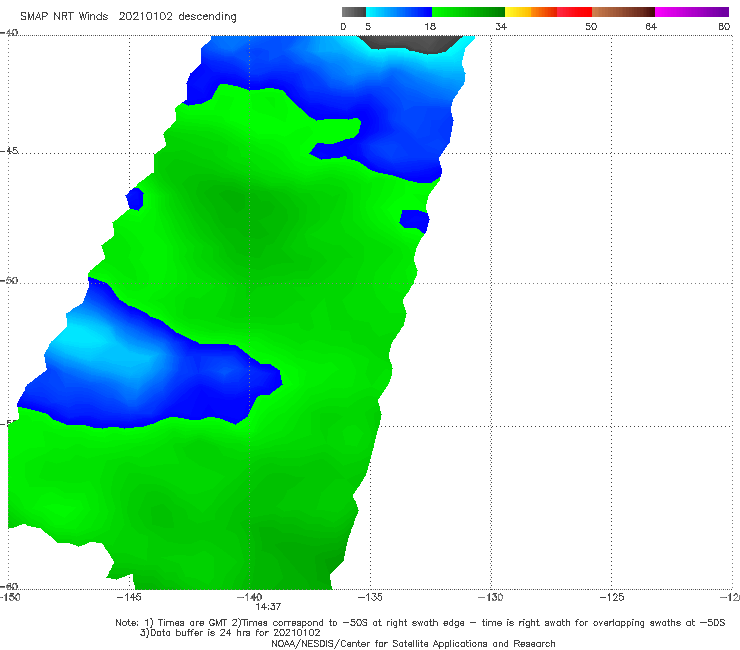This screenshot has height=650, width=740.
Task: Click the color bar label '34'
Action: pos(501,26)
